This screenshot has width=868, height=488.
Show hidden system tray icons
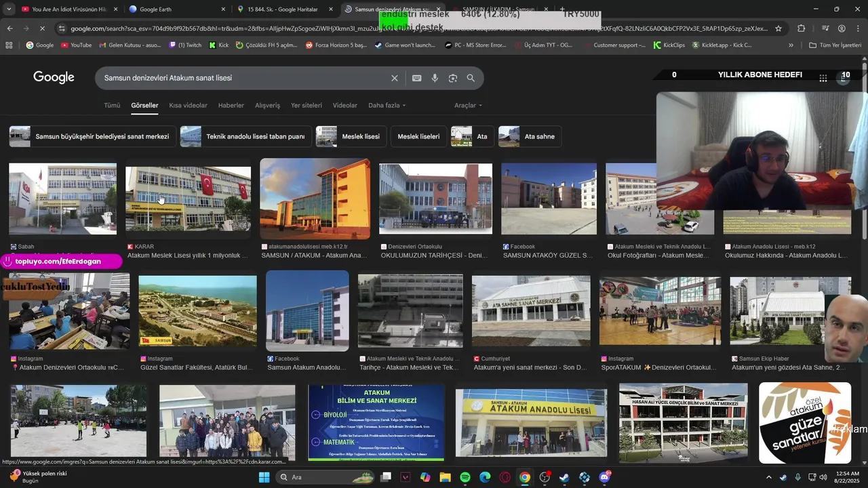pyautogui.click(x=768, y=477)
